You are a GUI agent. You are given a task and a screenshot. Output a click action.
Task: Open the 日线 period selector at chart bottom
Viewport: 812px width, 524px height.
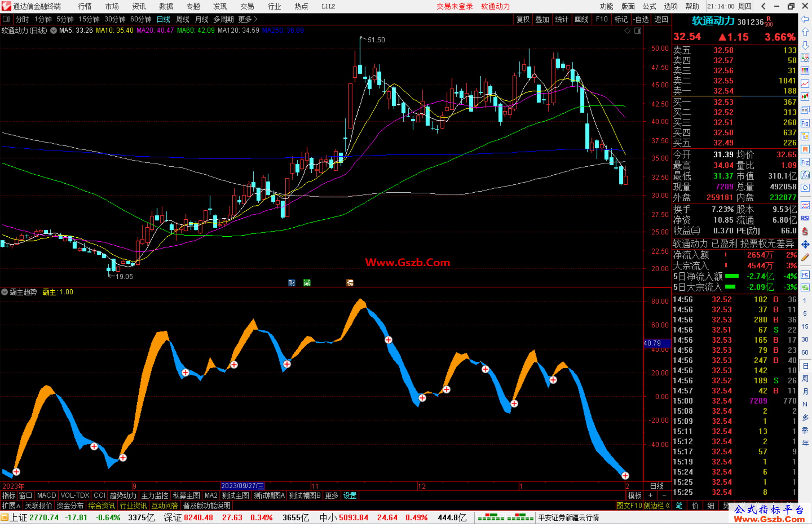click(657, 486)
